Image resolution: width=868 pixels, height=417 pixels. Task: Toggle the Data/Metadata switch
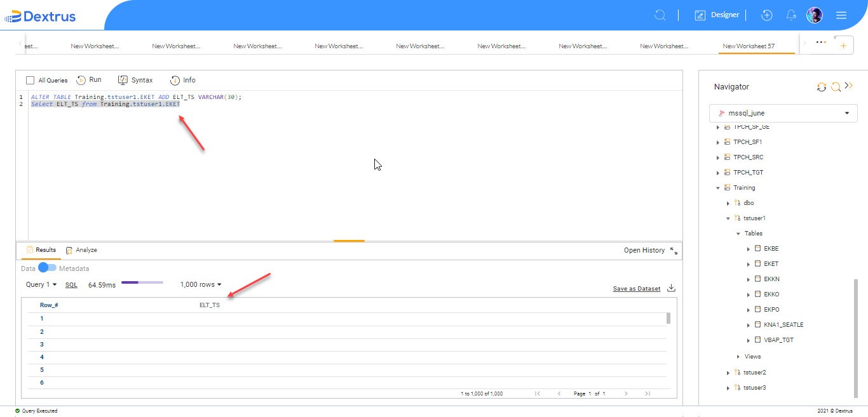tap(47, 268)
